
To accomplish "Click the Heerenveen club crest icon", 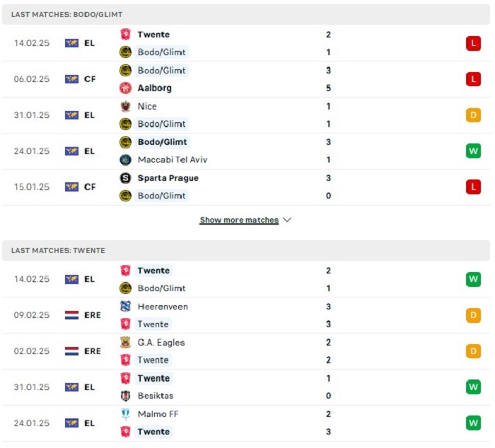I will [x=126, y=307].
